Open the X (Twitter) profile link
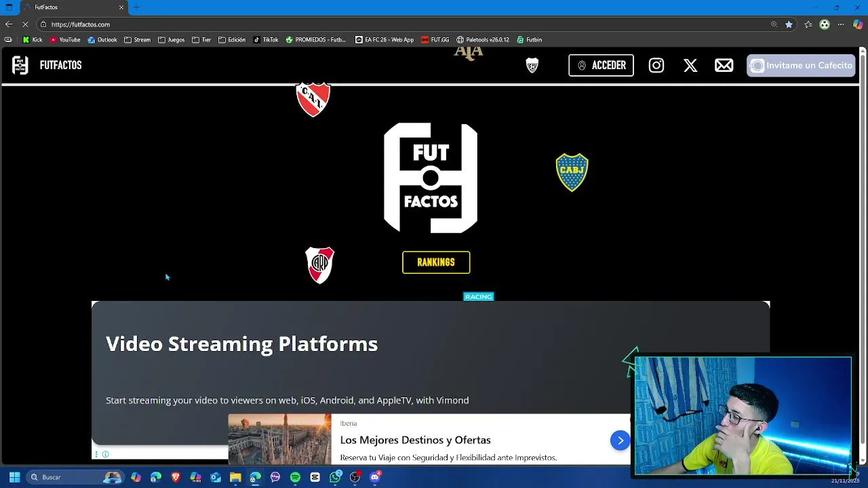868x488 pixels. pyautogui.click(x=690, y=65)
